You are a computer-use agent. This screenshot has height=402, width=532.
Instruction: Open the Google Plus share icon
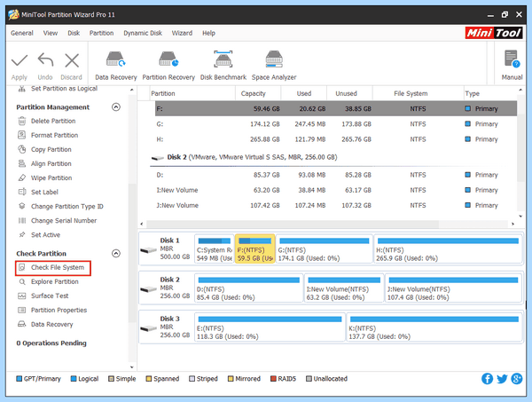pyautogui.click(x=517, y=379)
